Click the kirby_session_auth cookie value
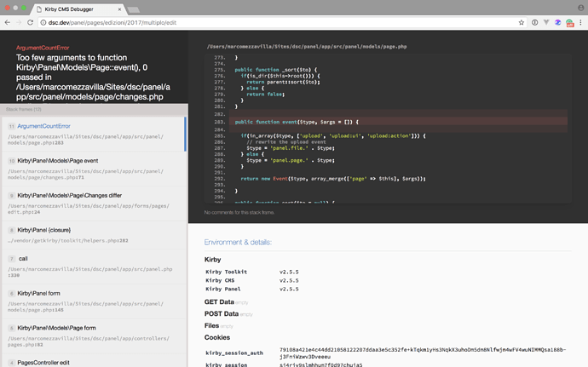This screenshot has height=367, width=588. click(x=422, y=353)
